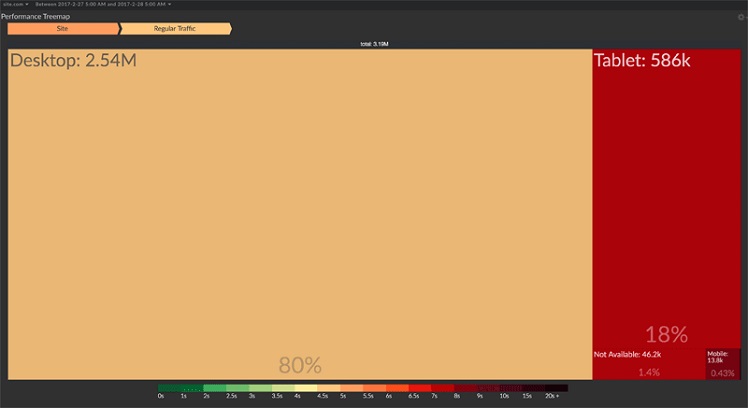Open the date range dropdown
The height and width of the screenshot is (408, 748).
(103, 4)
